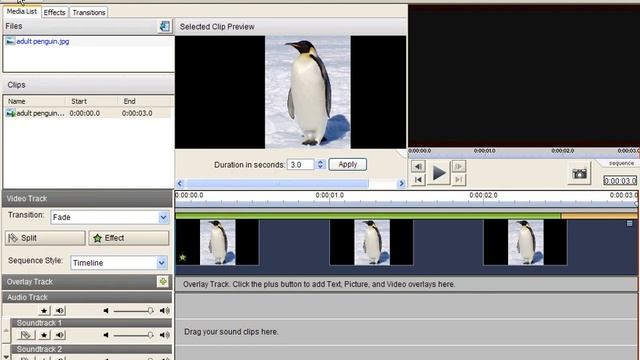
Task: Switch to the Transitions tab
Action: 89,12
